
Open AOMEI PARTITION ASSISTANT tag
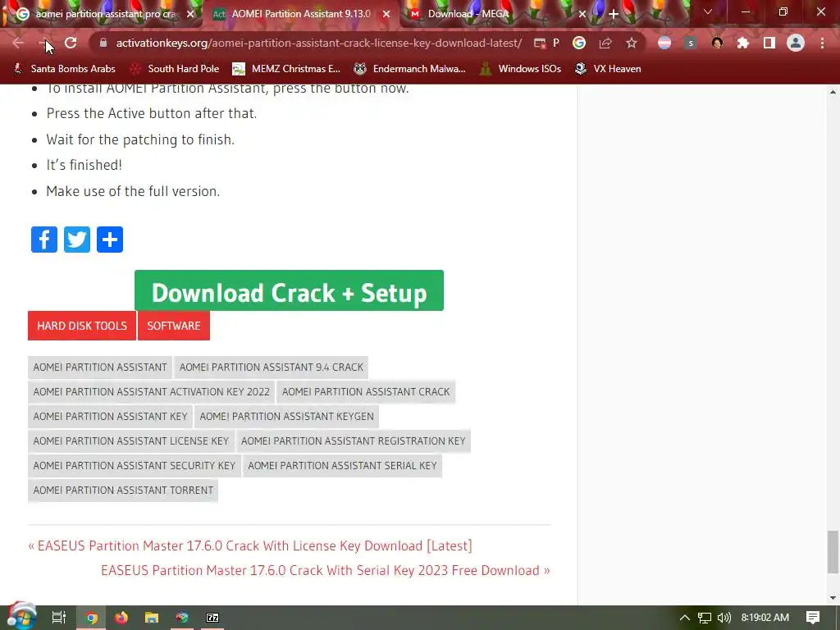(x=99, y=367)
